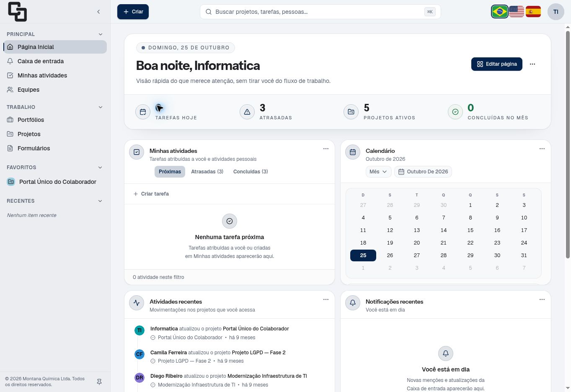This screenshot has width=571, height=392.
Task: Select day 15 in the calendar
Action: point(470,230)
